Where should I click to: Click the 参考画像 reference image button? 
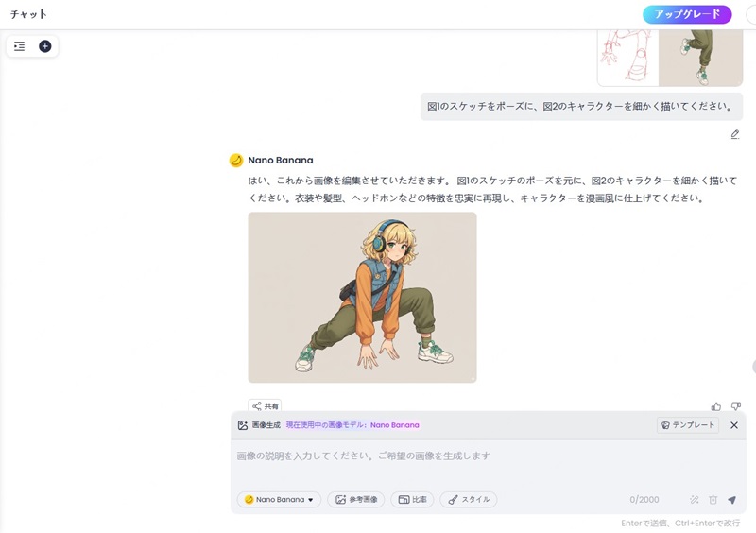pyautogui.click(x=356, y=500)
